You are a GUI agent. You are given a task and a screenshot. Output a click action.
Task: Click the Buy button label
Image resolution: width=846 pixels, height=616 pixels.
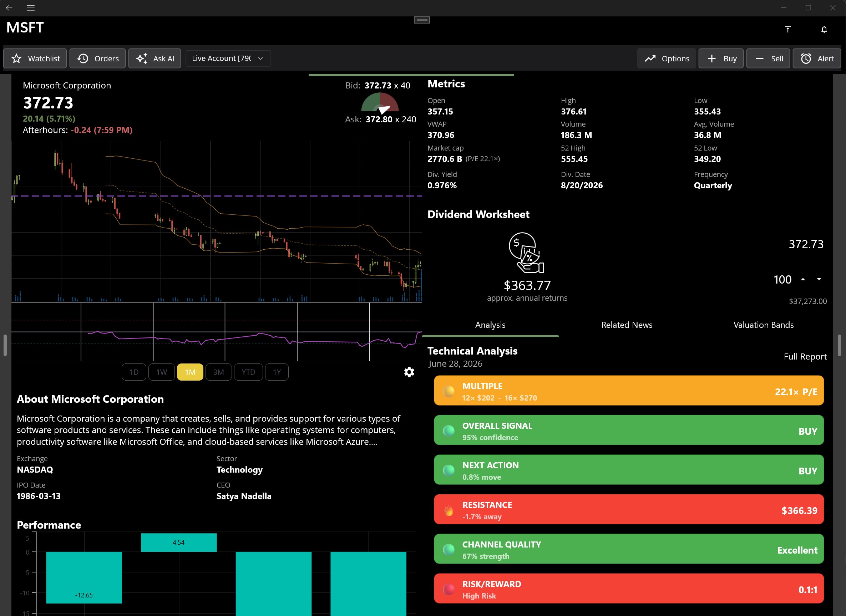730,58
